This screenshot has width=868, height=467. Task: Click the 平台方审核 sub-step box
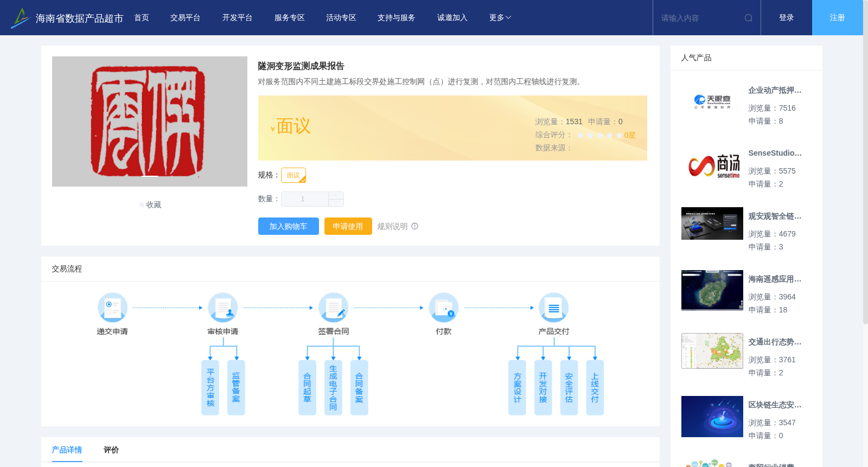pos(210,388)
